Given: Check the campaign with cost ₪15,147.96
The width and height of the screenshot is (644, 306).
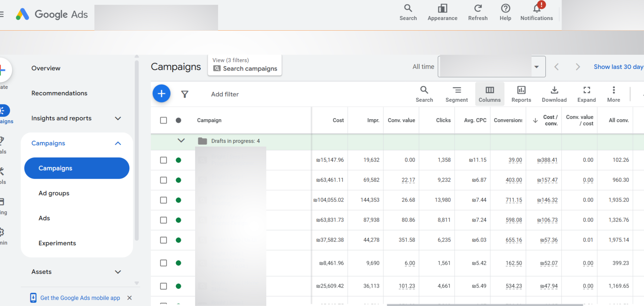Looking at the screenshot, I should (x=164, y=160).
